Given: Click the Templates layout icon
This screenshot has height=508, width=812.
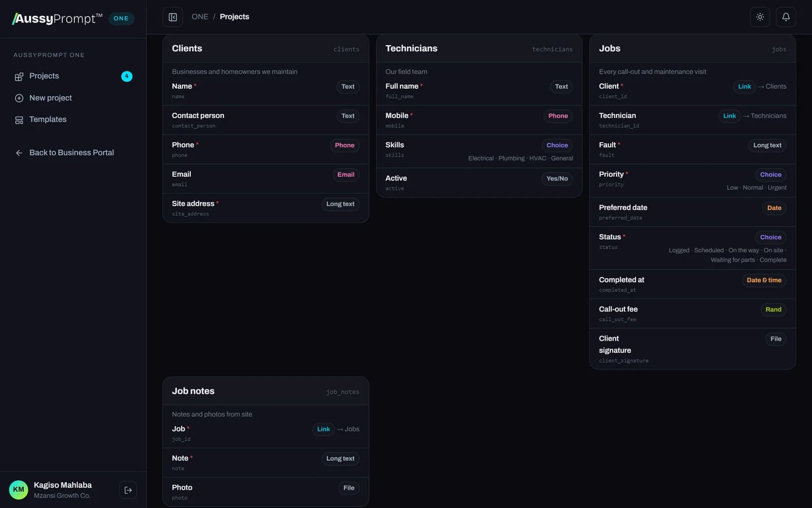Looking at the screenshot, I should coord(19,120).
